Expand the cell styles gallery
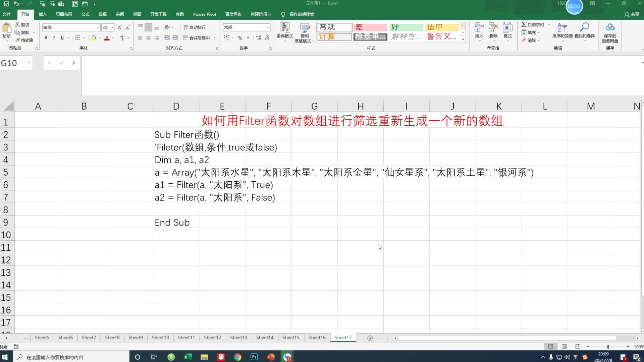 [463, 39]
